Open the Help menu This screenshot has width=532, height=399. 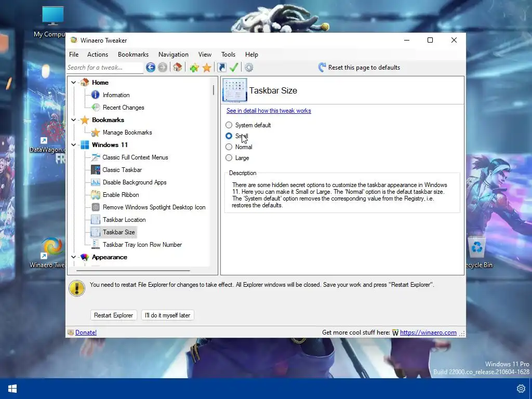click(x=252, y=55)
